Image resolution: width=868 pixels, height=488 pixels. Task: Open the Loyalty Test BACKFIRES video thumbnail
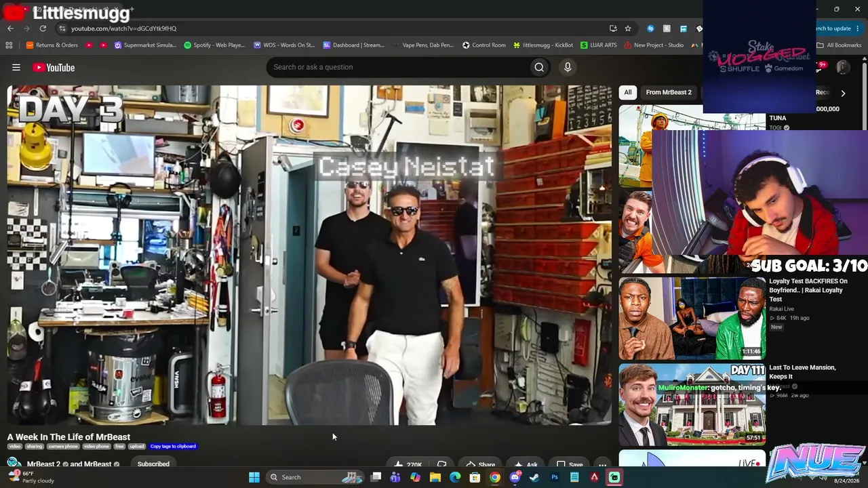692,318
